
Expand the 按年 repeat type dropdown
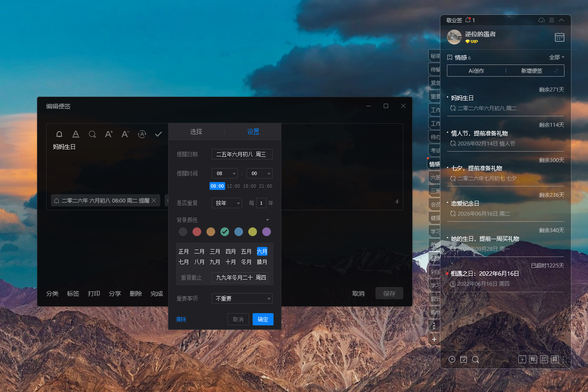[226, 203]
